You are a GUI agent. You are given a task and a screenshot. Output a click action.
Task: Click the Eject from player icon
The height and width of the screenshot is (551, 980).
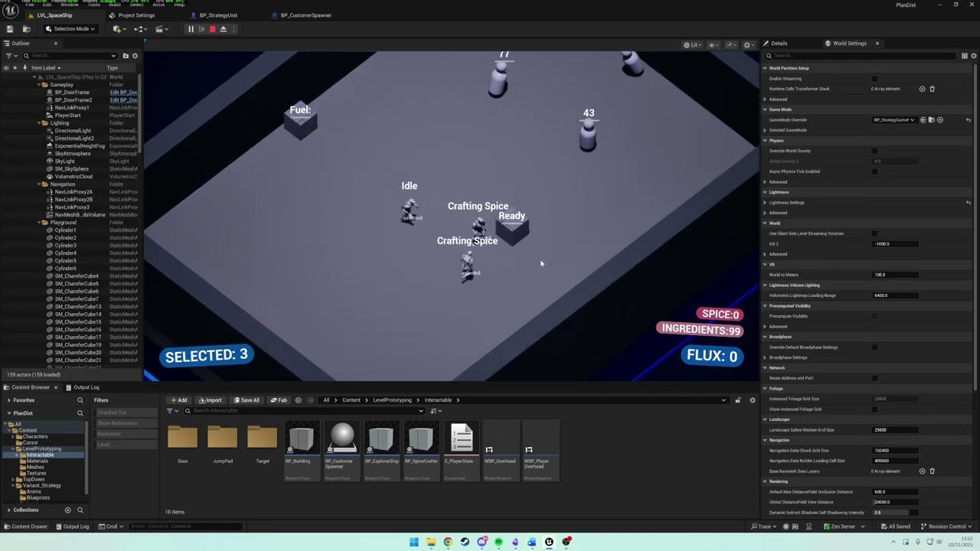pyautogui.click(x=223, y=29)
